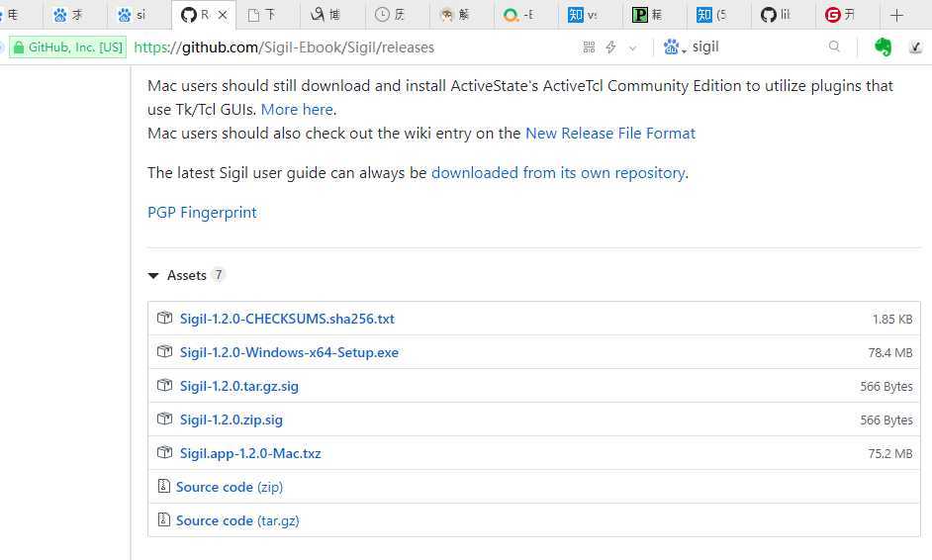
Task: Open the PGP Fingerprint link
Action: [202, 213]
